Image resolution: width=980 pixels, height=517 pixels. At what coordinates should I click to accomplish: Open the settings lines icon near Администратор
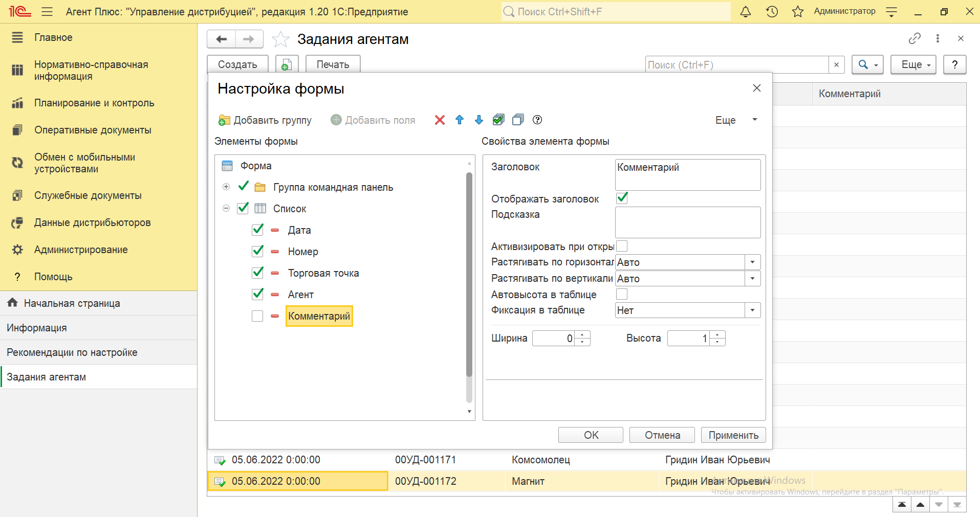coord(891,12)
